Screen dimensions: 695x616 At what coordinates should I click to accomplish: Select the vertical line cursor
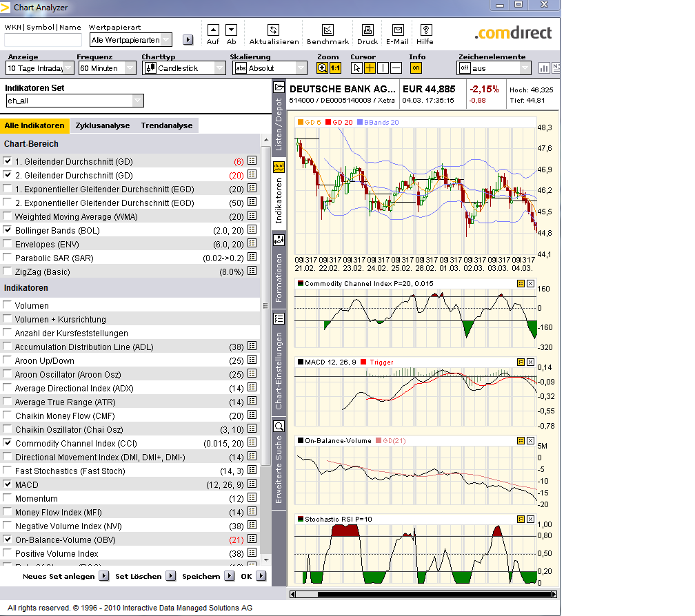[383, 68]
